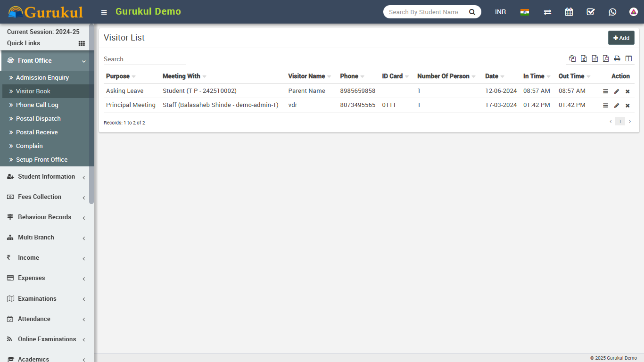The width and height of the screenshot is (644, 362).
Task: Toggle sidebar with hamburger menu icon
Action: pyautogui.click(x=104, y=12)
